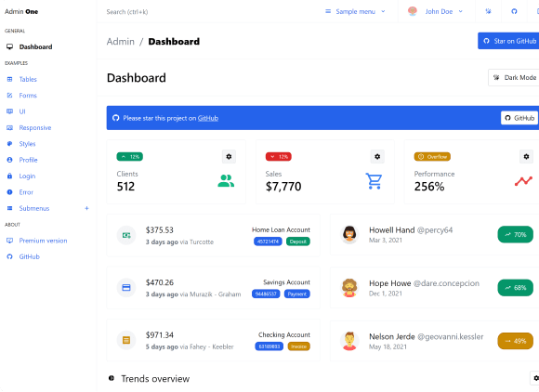The image size is (539, 392).
Task: Click the Forms pencil icon
Action: pyautogui.click(x=9, y=96)
